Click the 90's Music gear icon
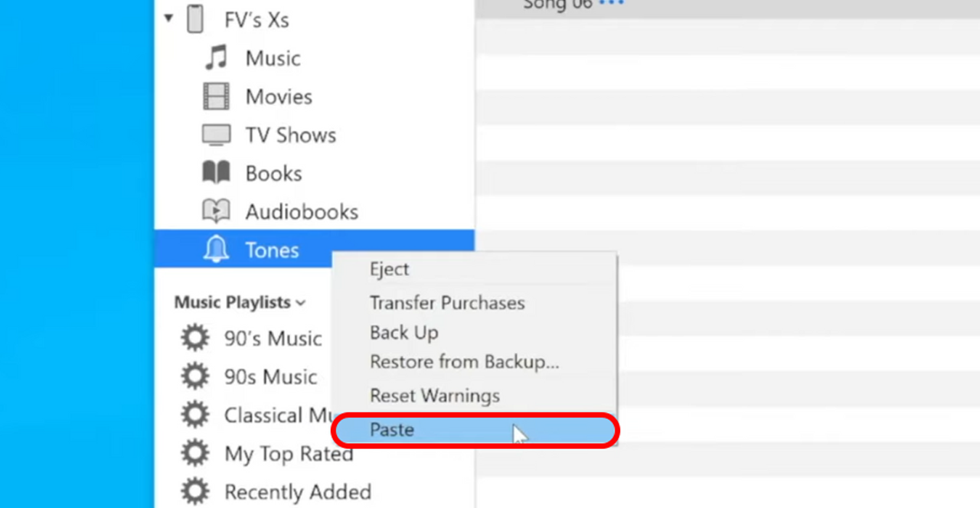Image resolution: width=980 pixels, height=508 pixels. click(195, 338)
